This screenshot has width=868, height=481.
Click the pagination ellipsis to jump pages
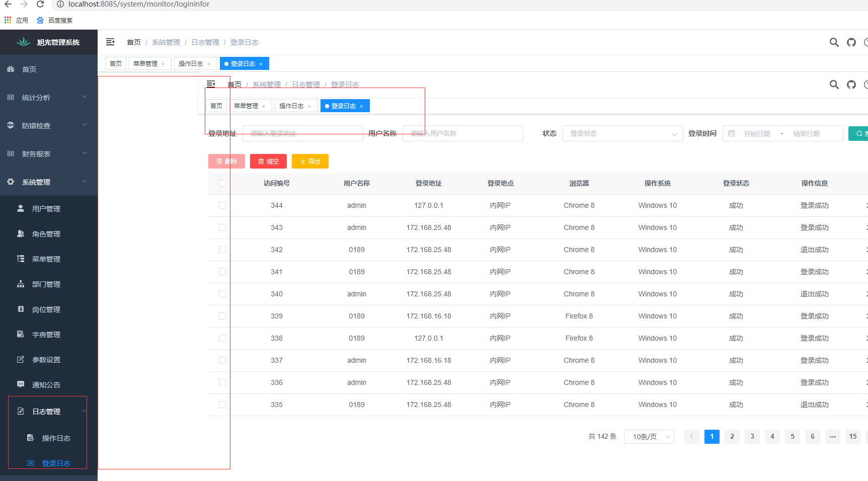click(833, 437)
